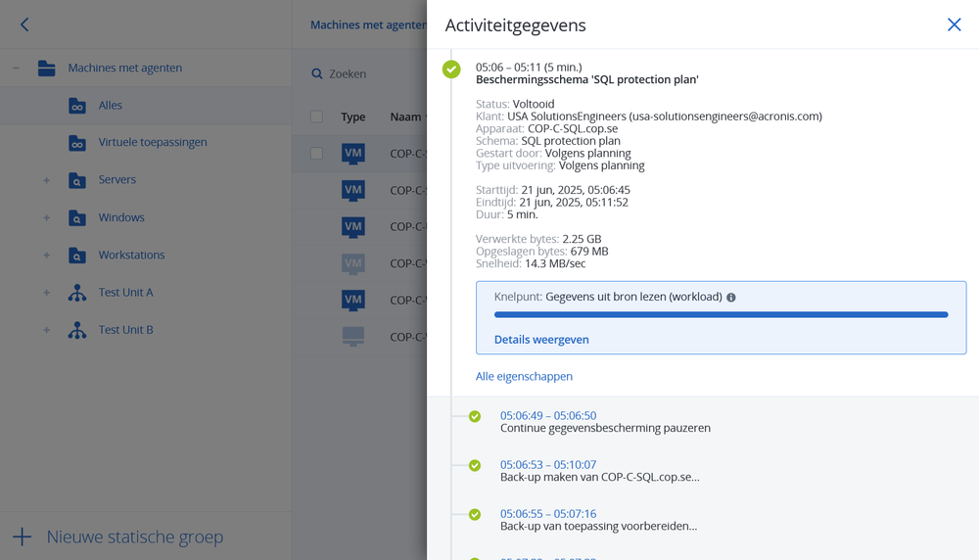Click the Machines met agenten folder icon
The height and width of the screenshot is (560, 979).
(x=46, y=69)
